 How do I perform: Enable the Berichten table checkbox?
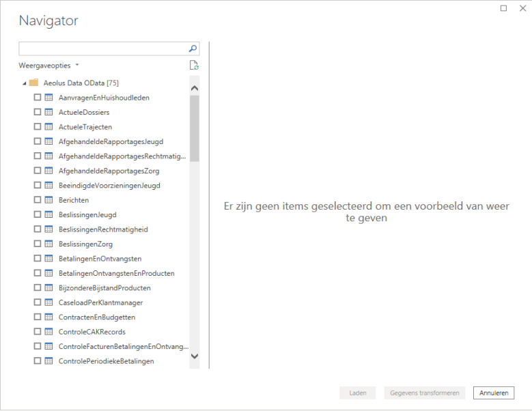coord(38,200)
